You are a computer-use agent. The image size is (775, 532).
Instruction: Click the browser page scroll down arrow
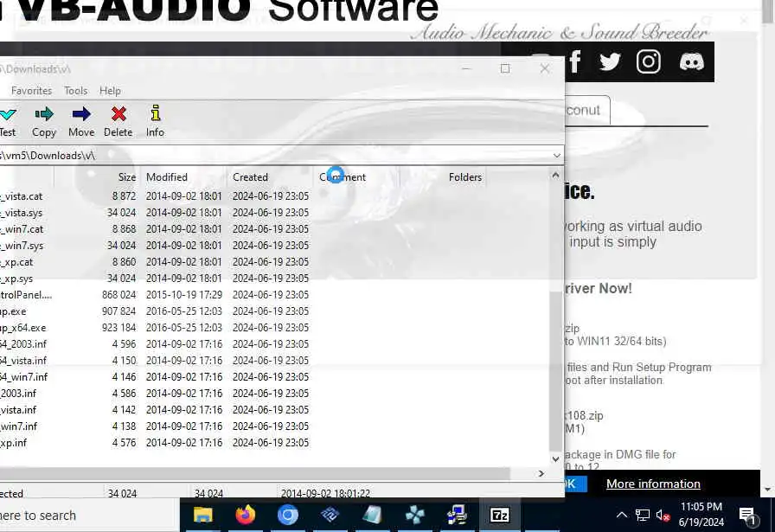[x=768, y=490]
